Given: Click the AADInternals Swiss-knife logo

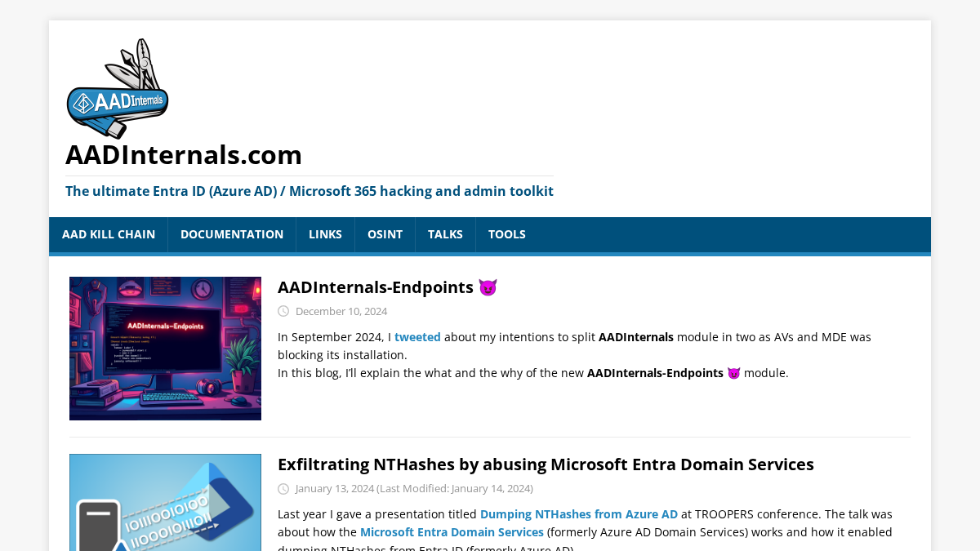Looking at the screenshot, I should click(118, 88).
